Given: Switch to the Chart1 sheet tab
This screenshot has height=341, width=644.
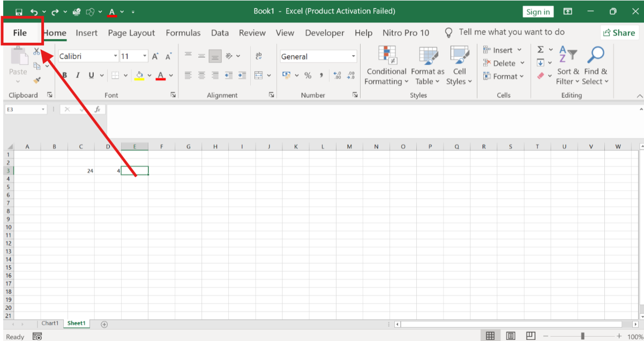Looking at the screenshot, I should (50, 323).
